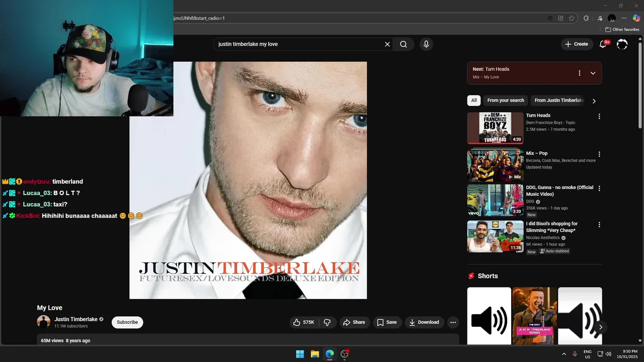Viewport: 644px width, 362px height.
Task: Click the media control icon in Edge toolbar
Action: point(600,18)
